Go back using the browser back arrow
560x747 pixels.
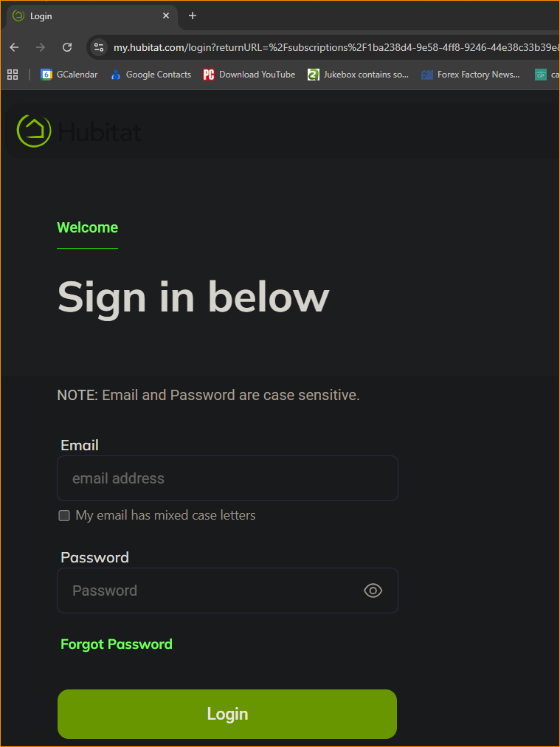click(14, 47)
